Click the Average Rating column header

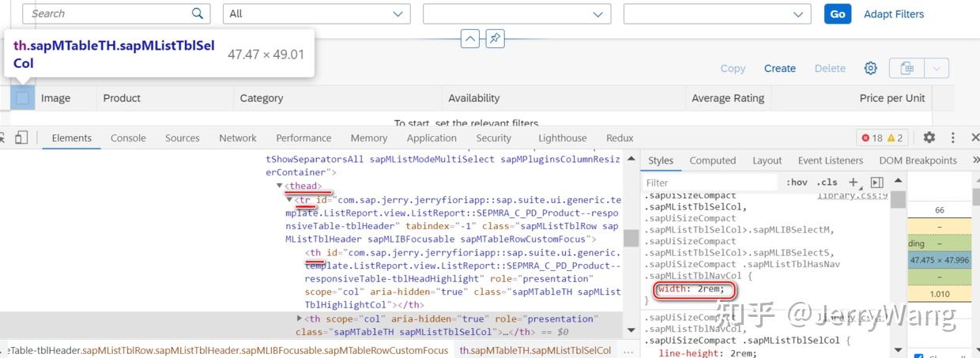pyautogui.click(x=728, y=98)
